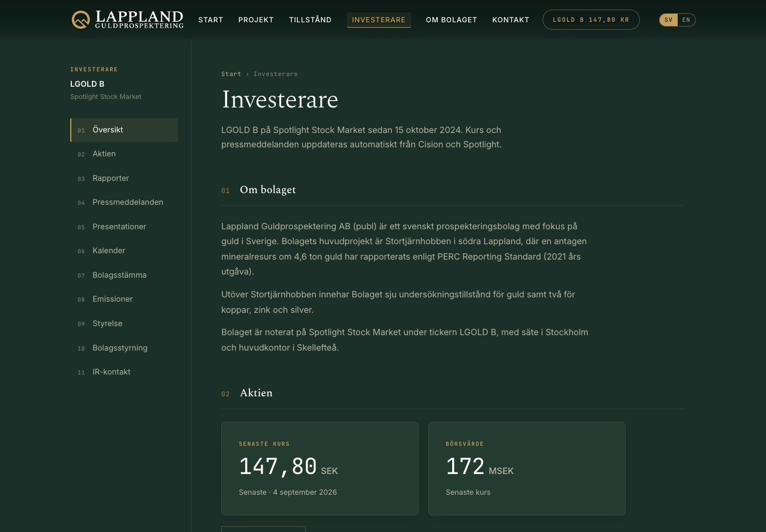This screenshot has width=766, height=532.
Task: Open Rapporter in the sidebar list
Action: pos(124,178)
